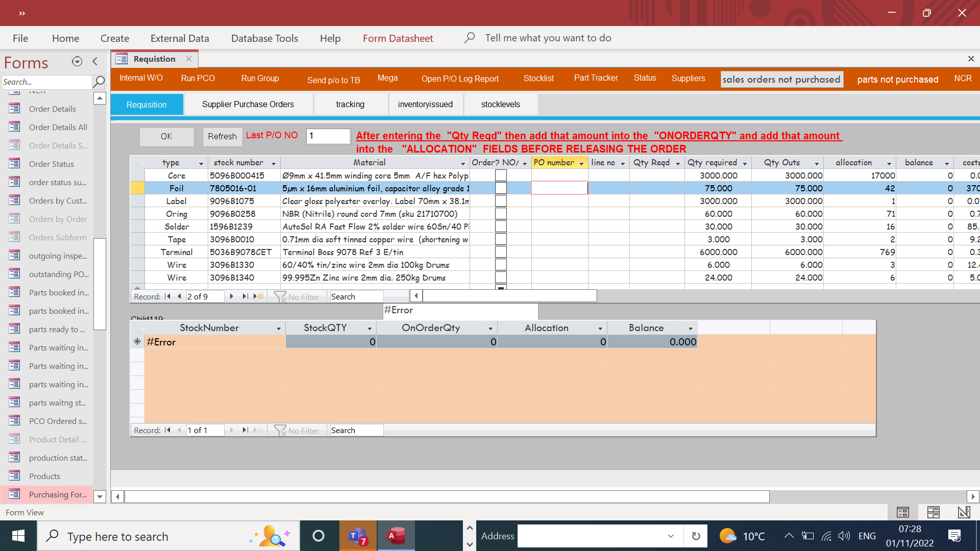Click the Run PCO button in orange bar
Viewport: 980px width, 551px height.
(198, 78)
